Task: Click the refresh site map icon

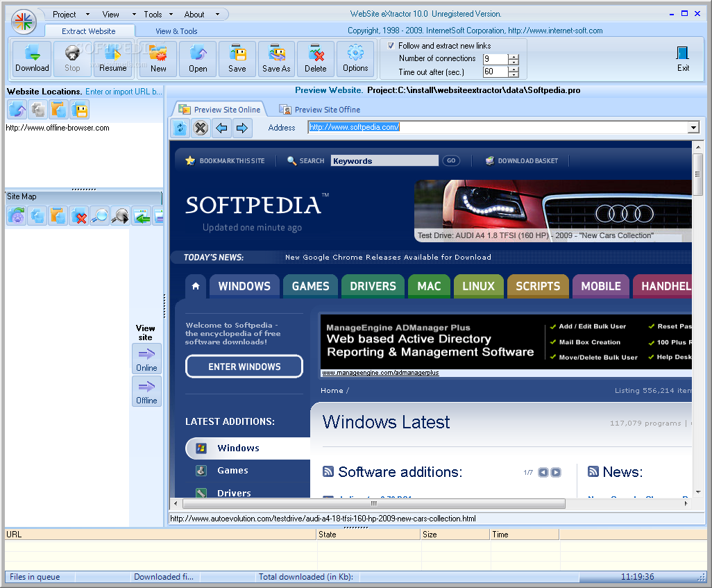Action: point(17,216)
